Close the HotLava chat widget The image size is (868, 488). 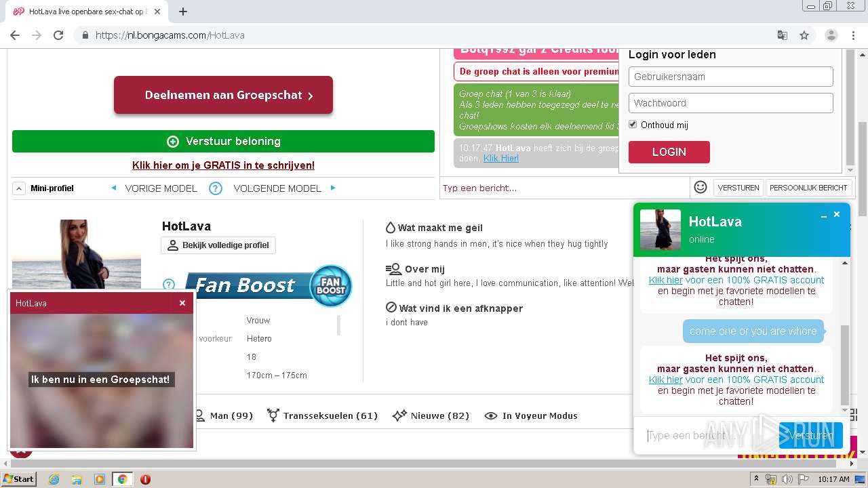(x=837, y=214)
